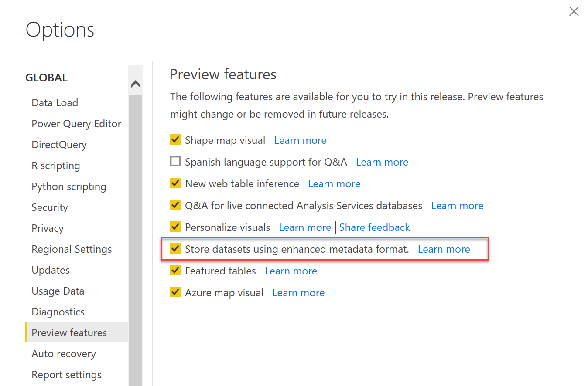Open Learn more for Azure map visual
Screen dimensions: 588x386
[298, 293]
